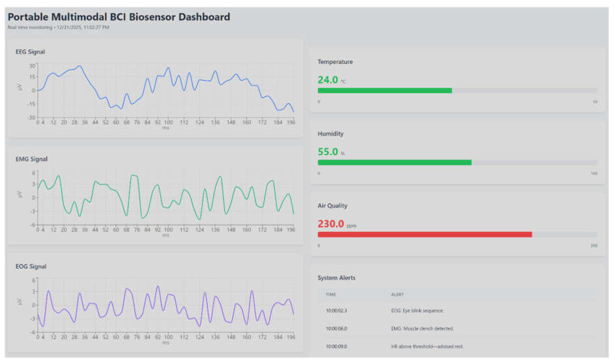This screenshot has height=364, width=615.
Task: Click the red Air Quality progress bar
Action: click(x=425, y=235)
